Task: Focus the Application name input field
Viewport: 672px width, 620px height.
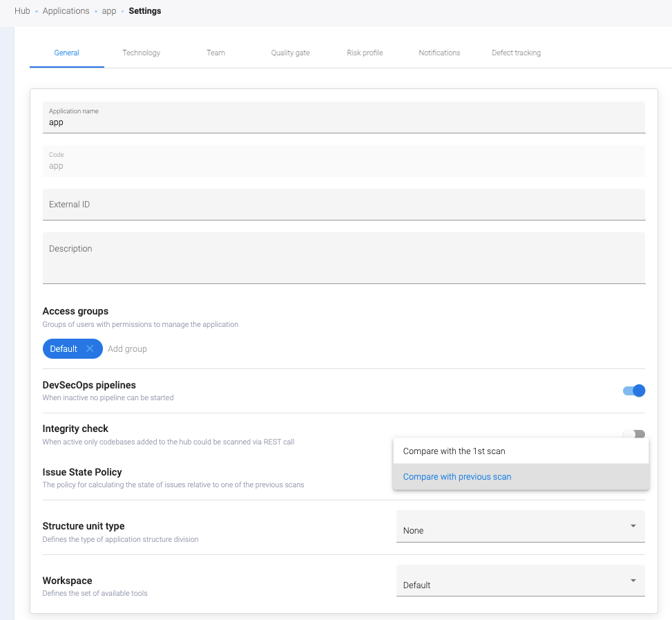Action: (x=343, y=122)
